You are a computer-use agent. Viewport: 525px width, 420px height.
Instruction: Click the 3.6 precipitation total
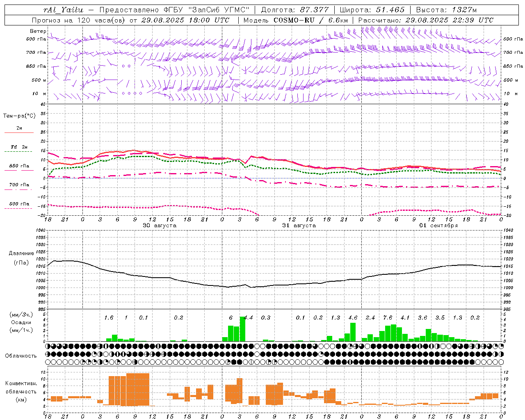pyautogui.click(x=422, y=317)
